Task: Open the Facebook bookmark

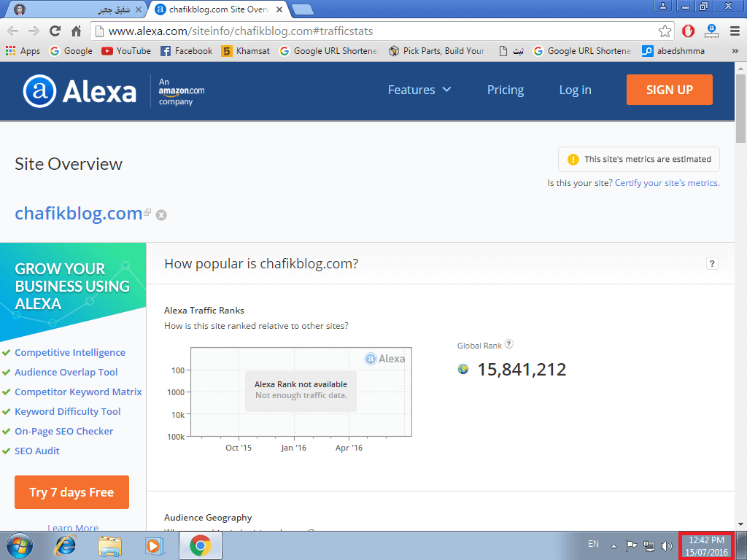Action: (186, 51)
